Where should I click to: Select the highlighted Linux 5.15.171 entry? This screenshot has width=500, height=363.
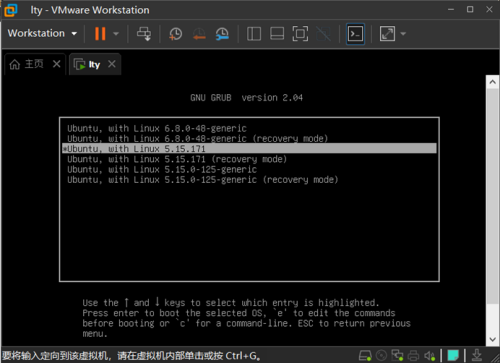(249, 149)
